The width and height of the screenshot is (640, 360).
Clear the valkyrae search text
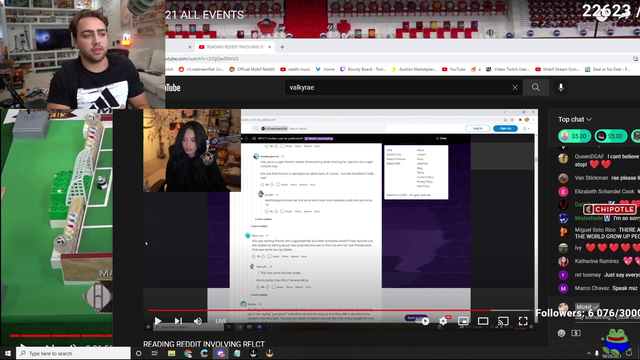515,87
